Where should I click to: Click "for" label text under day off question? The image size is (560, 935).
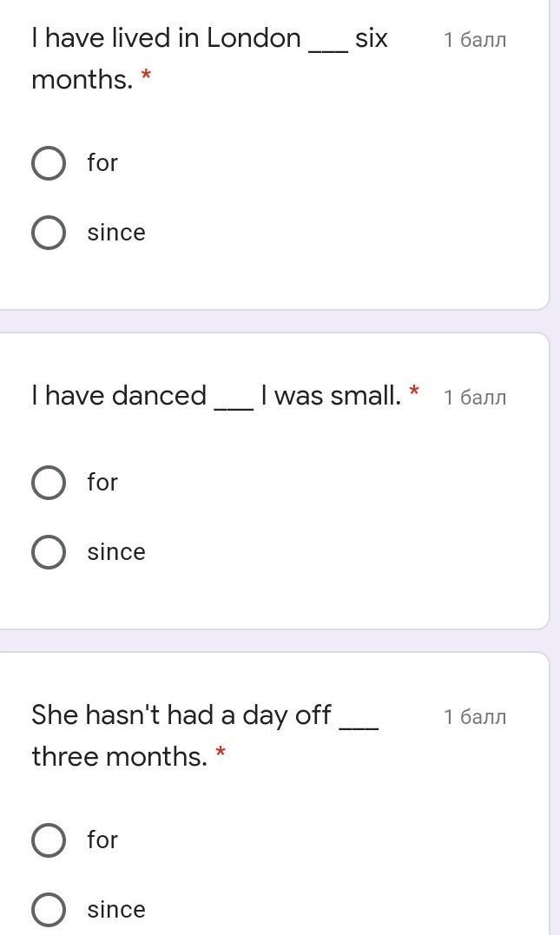[x=102, y=840]
